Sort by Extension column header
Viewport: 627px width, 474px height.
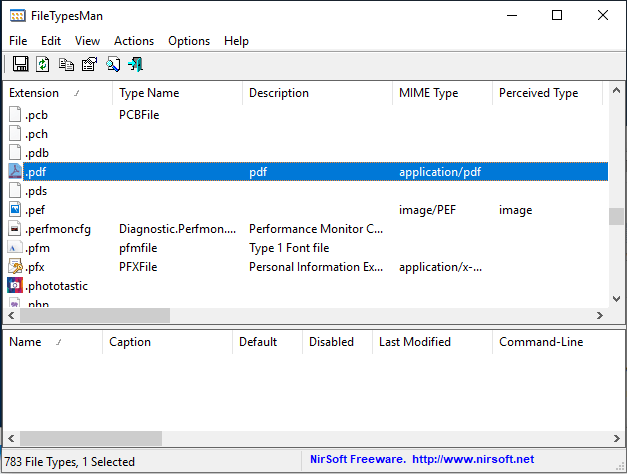pyautogui.click(x=58, y=93)
